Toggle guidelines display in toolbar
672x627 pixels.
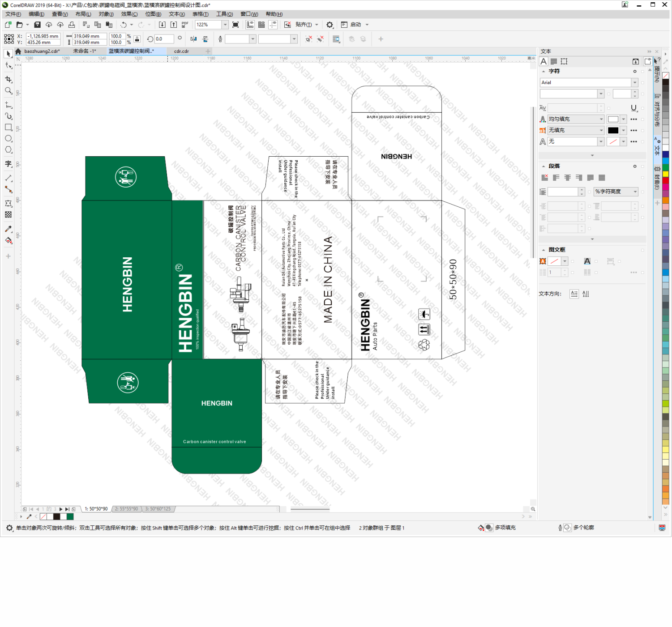click(273, 25)
